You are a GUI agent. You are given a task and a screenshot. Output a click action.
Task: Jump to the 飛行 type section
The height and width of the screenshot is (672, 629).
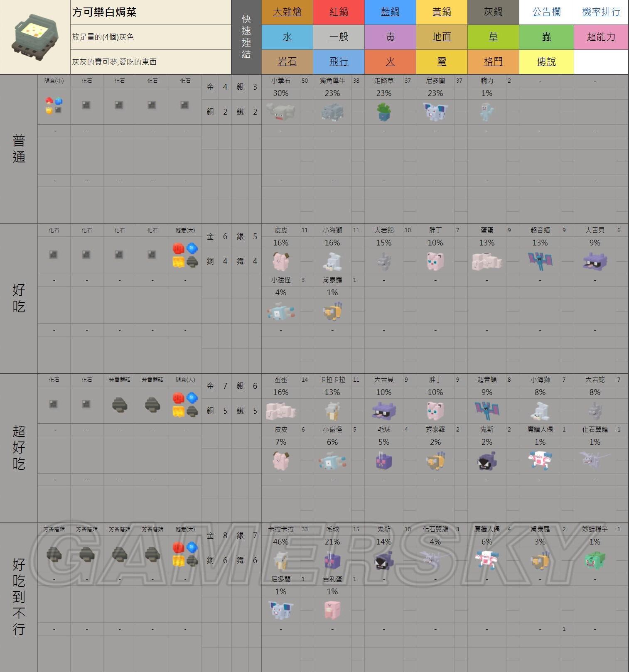(339, 62)
